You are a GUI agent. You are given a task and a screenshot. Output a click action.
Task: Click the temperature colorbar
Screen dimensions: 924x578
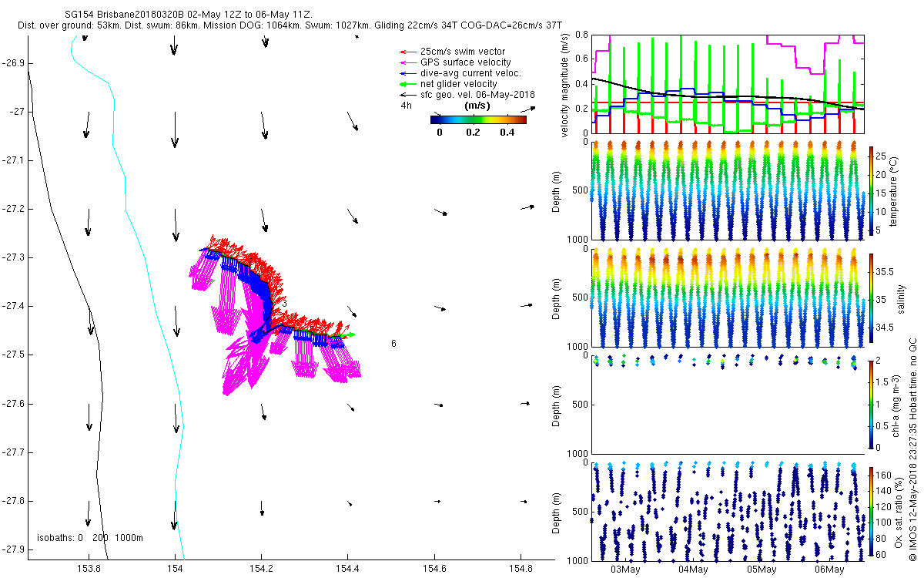click(872, 191)
